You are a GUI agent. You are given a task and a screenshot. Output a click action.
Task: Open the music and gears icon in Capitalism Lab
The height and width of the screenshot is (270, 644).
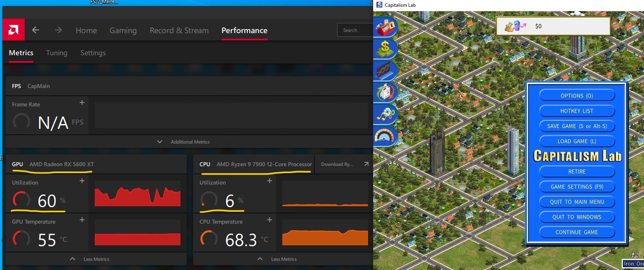coord(385,114)
